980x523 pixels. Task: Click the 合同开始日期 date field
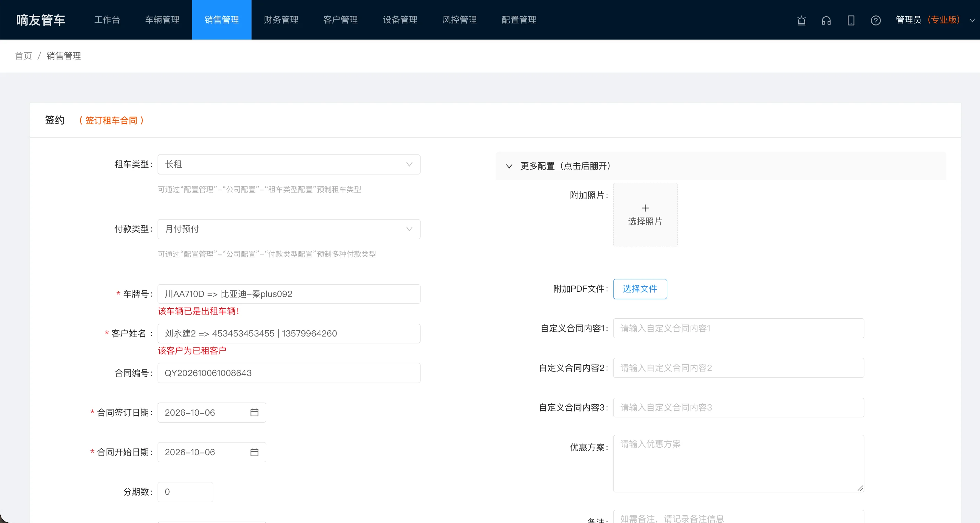point(212,452)
